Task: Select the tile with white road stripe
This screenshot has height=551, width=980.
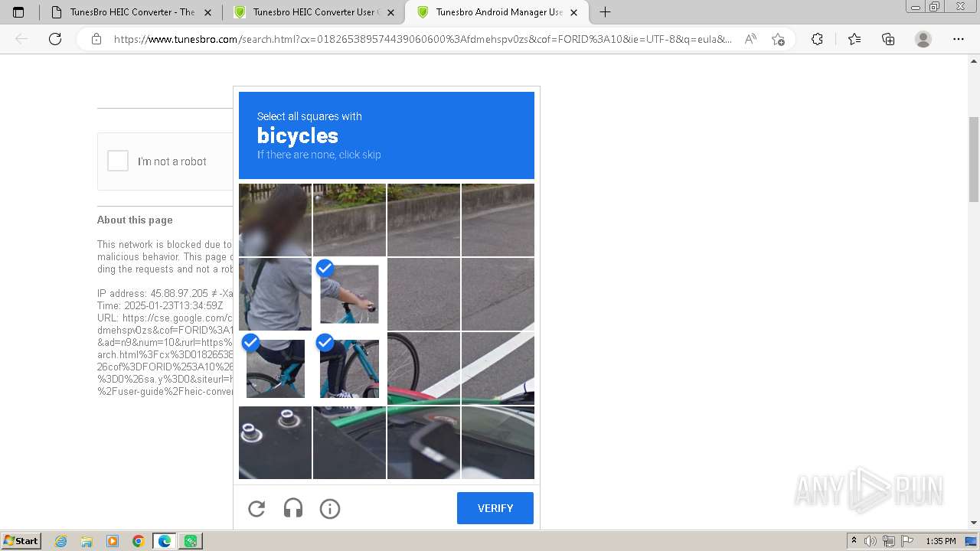Action: [498, 368]
